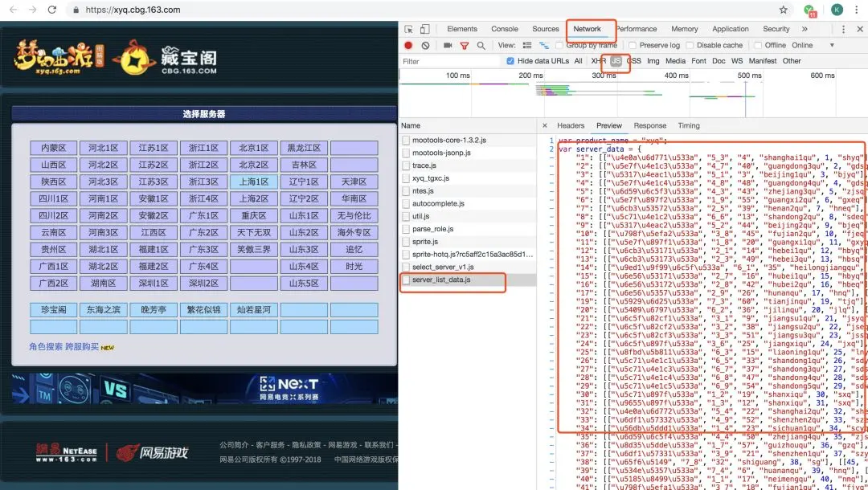The width and height of the screenshot is (868, 490).
Task: Click the NetEase footer logo
Action: coord(67,452)
